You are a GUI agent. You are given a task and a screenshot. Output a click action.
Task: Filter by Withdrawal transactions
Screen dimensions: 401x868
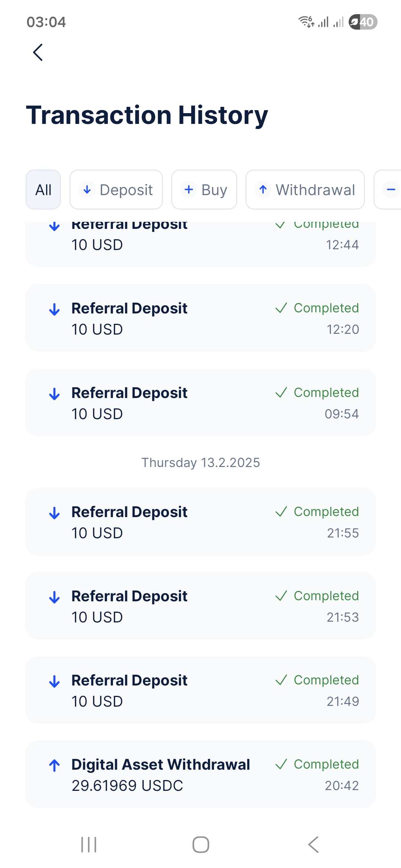click(x=305, y=190)
